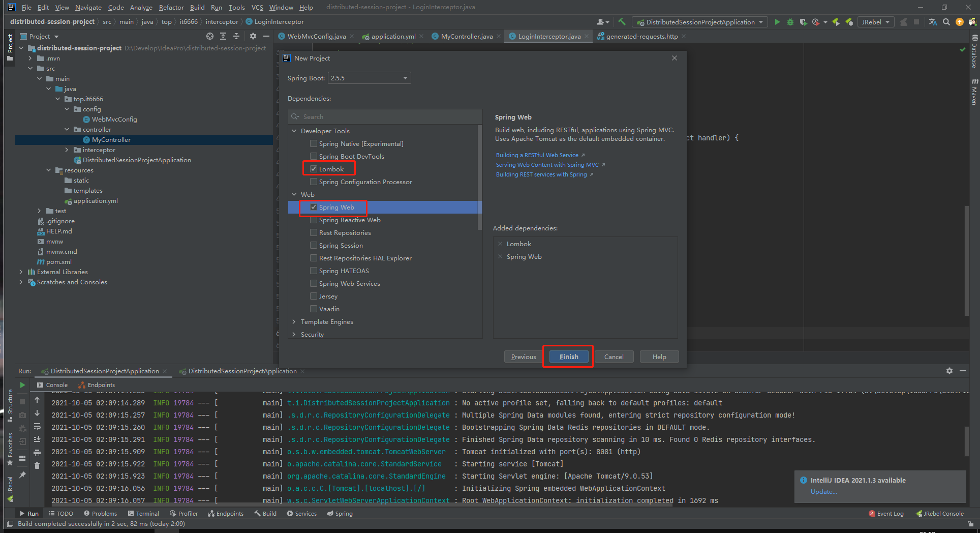Start debugging with the green bug icon
980x533 pixels.
click(790, 22)
